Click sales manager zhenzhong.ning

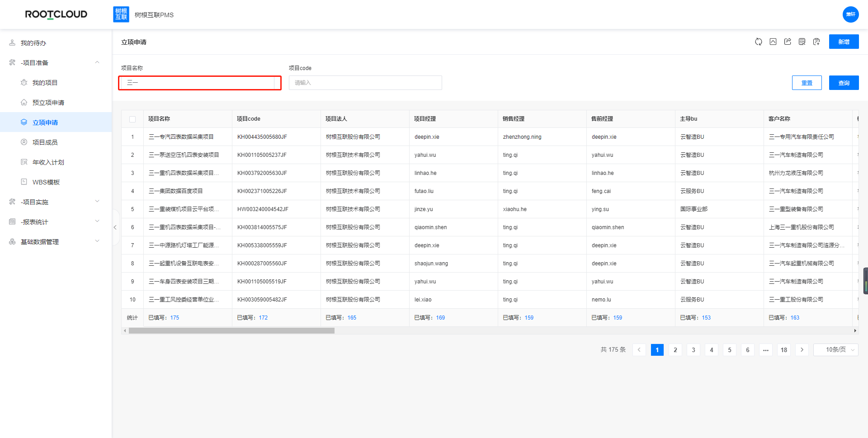point(522,137)
